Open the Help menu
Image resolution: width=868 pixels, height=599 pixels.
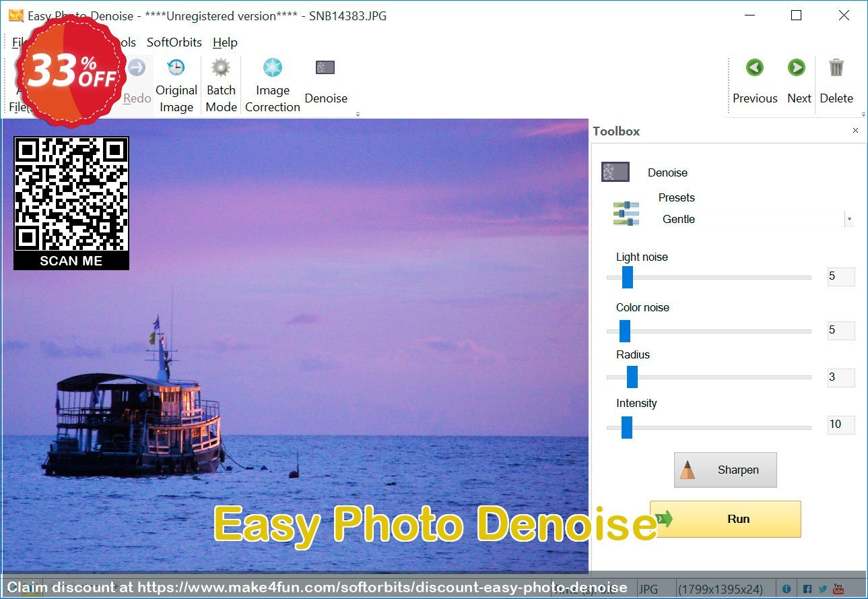(225, 42)
